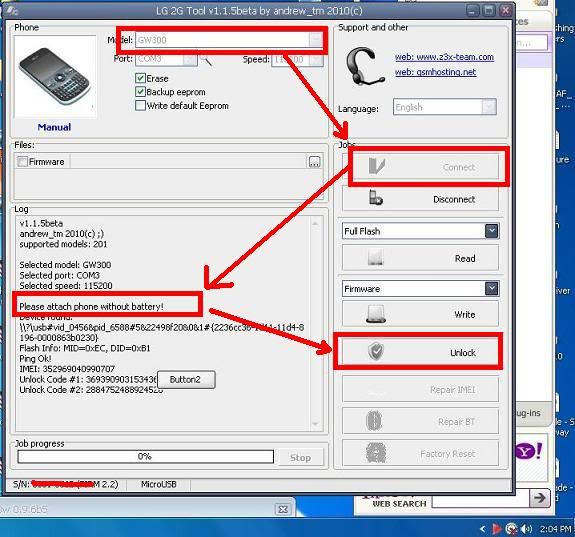Open the gsmhosting.net web link
575x537 pixels.
[435, 72]
